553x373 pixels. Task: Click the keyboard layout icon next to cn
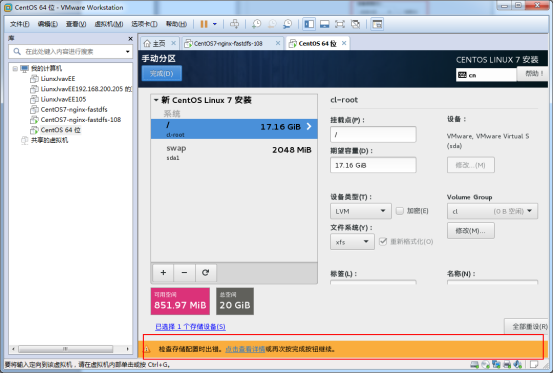click(x=462, y=75)
